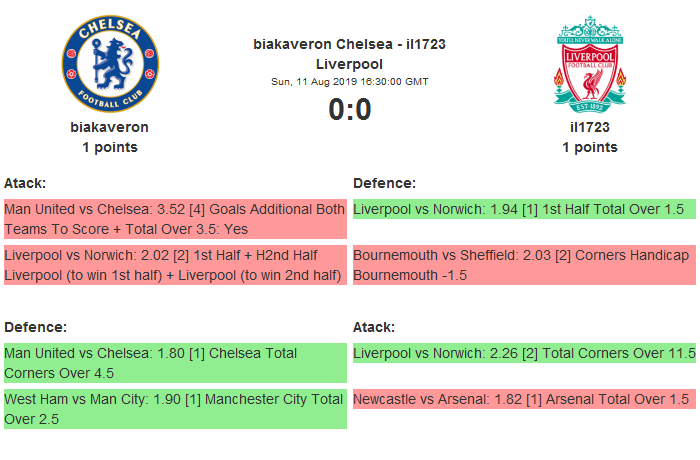The image size is (700, 460).
Task: Click the upper right Defence heading
Action: [x=384, y=183]
